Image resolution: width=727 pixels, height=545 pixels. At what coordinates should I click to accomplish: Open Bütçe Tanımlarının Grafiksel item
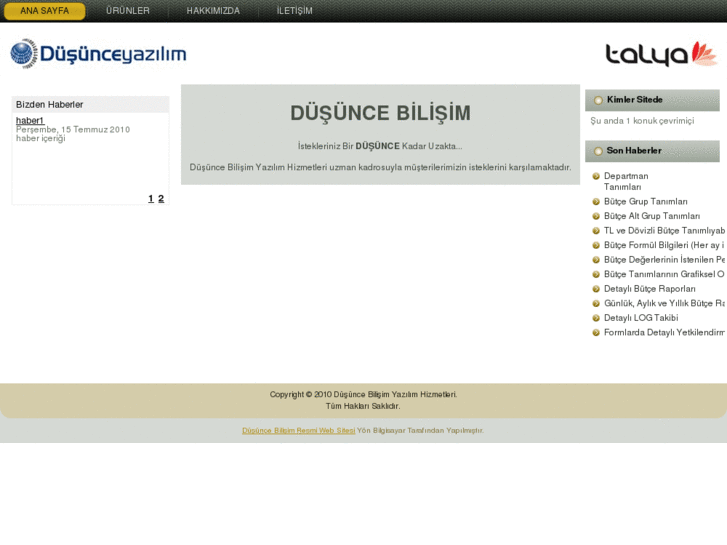(x=664, y=274)
